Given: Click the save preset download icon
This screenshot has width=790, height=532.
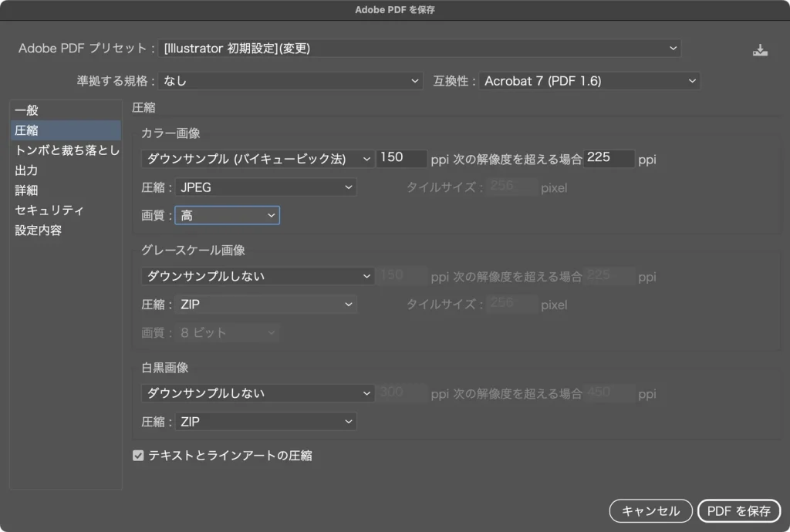Looking at the screenshot, I should pyautogui.click(x=760, y=50).
